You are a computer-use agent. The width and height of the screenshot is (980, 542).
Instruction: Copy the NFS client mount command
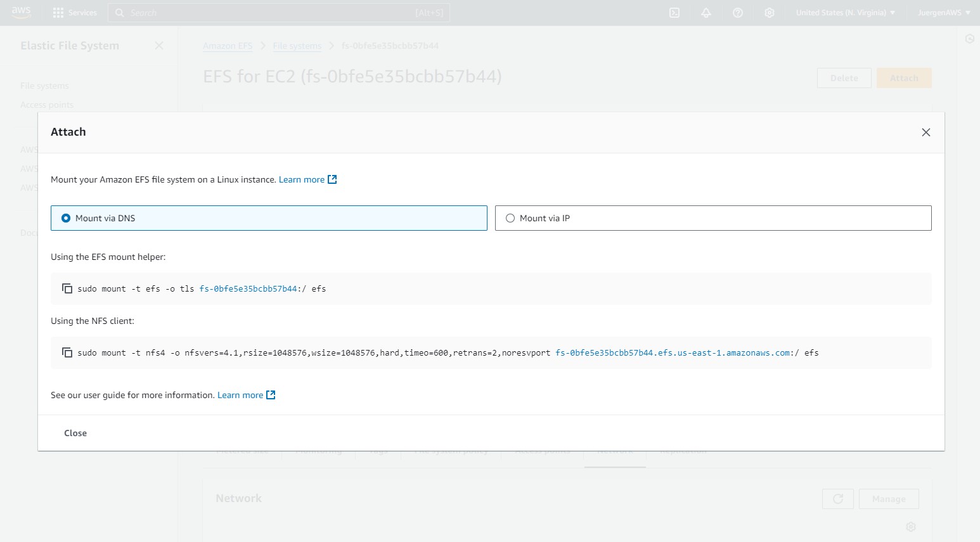(67, 352)
